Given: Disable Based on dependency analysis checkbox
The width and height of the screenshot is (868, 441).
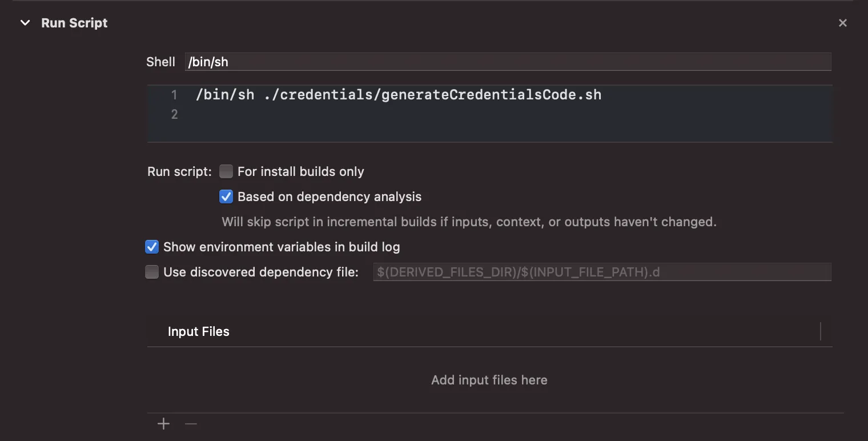Looking at the screenshot, I should 226,197.
